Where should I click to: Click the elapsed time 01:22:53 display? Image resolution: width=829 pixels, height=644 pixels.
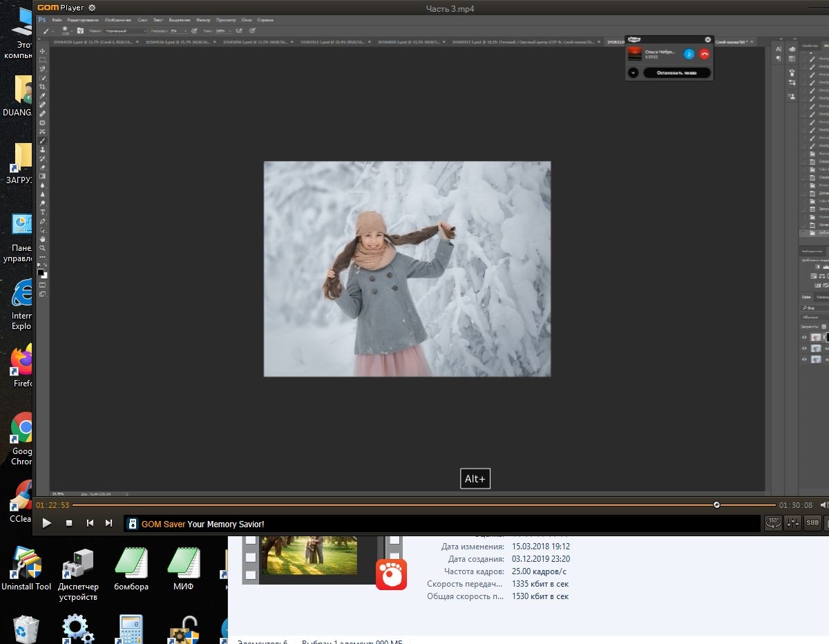click(x=53, y=505)
